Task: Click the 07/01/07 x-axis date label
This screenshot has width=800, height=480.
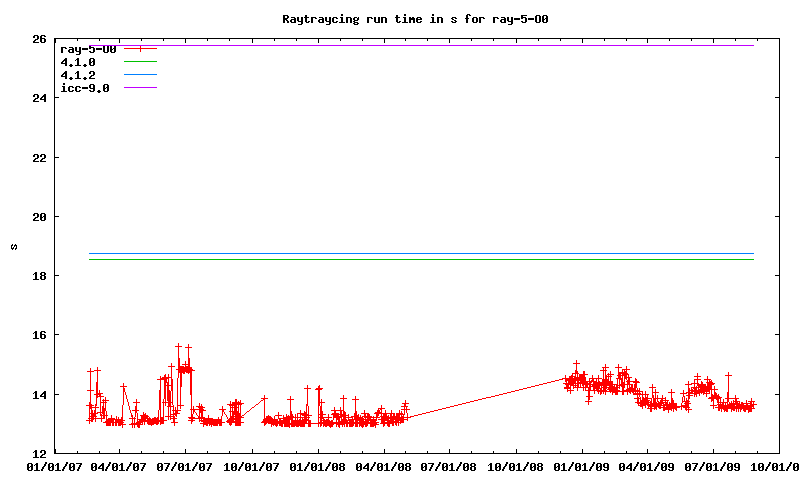Action: (186, 466)
